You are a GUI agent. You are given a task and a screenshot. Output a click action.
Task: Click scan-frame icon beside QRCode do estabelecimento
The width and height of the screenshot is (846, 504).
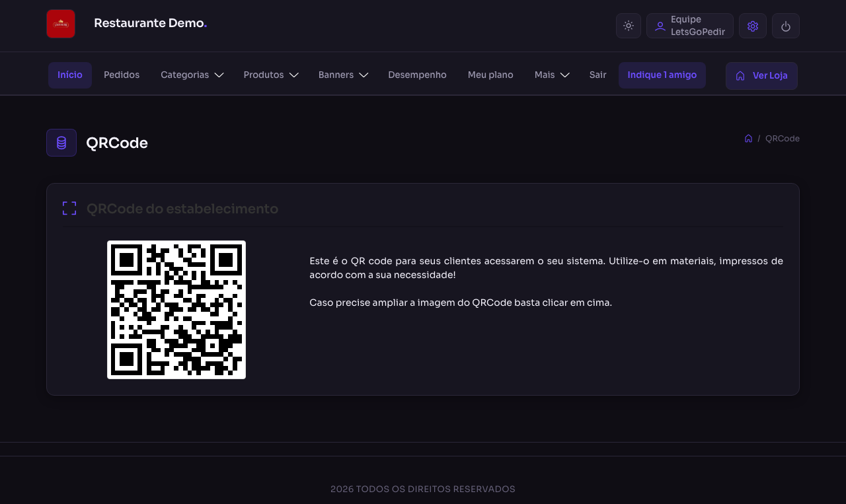pyautogui.click(x=69, y=209)
